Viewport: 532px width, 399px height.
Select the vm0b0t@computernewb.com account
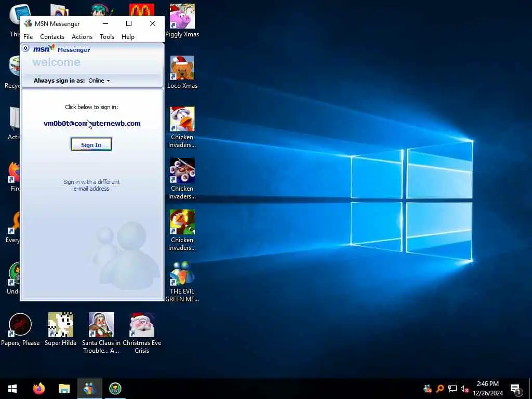(92, 124)
